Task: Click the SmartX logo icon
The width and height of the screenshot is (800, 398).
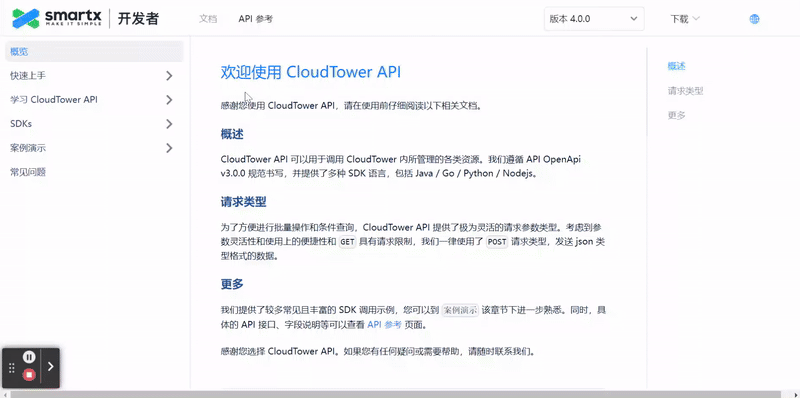Action: (x=26, y=19)
